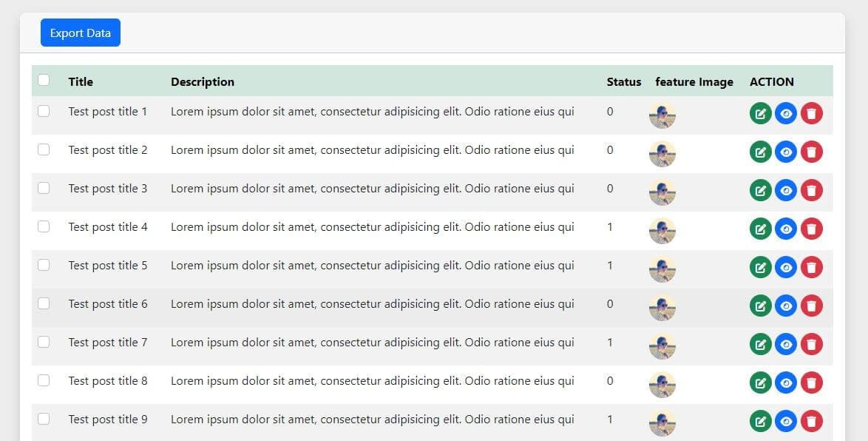Click the Title column header
This screenshot has height=441, width=868.
pos(81,82)
